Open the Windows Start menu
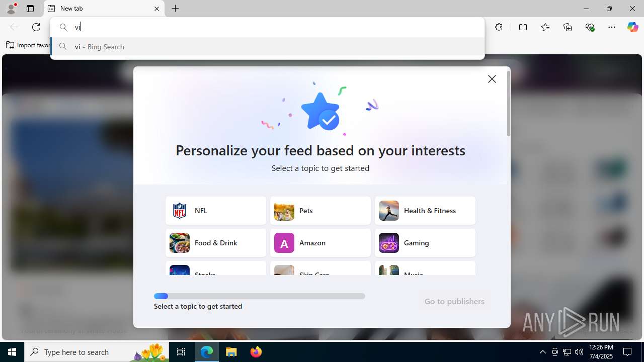 click(12, 352)
